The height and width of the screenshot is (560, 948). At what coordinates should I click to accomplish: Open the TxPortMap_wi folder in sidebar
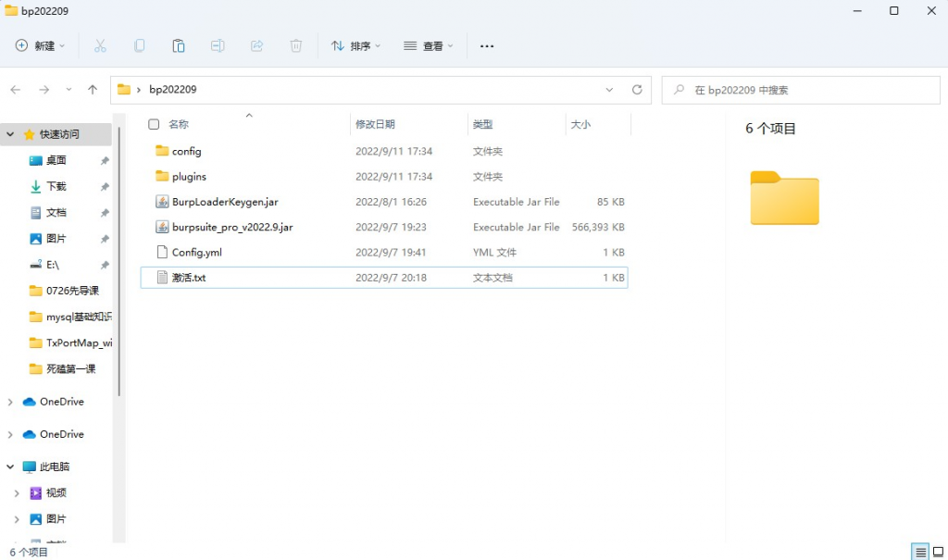tap(80, 342)
